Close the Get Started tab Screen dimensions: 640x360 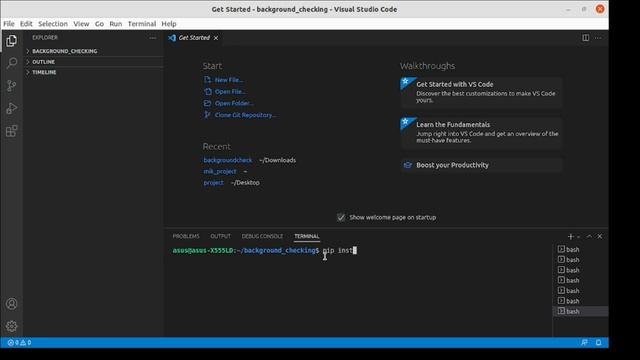[x=216, y=38]
